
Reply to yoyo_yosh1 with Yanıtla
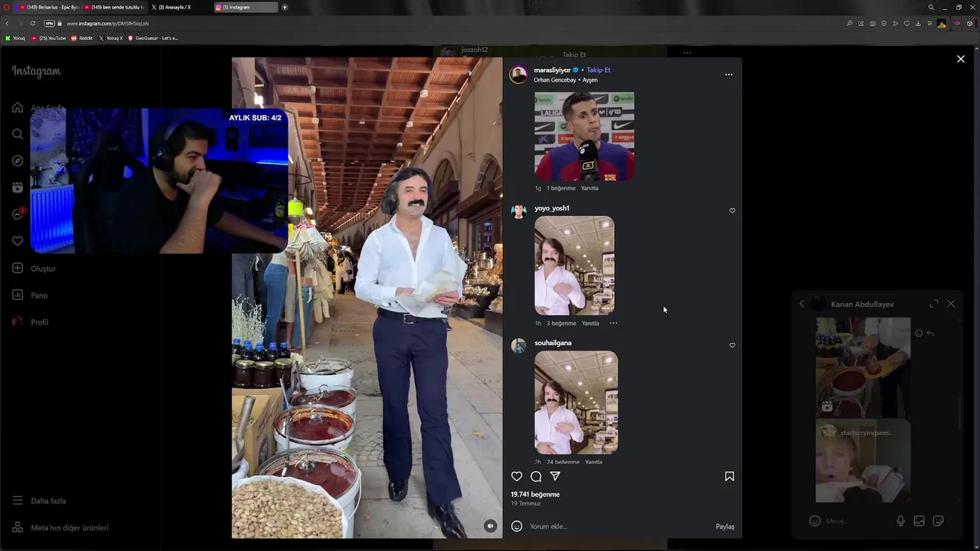[590, 323]
